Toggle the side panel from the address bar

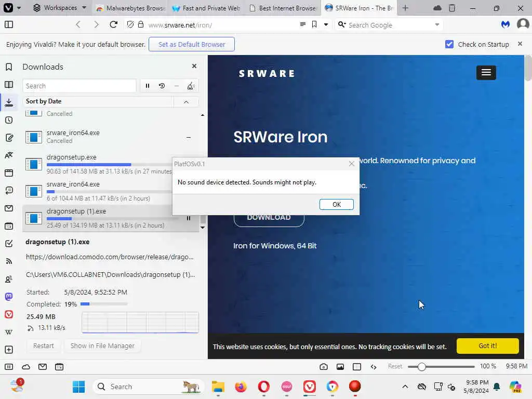(x=9, y=24)
